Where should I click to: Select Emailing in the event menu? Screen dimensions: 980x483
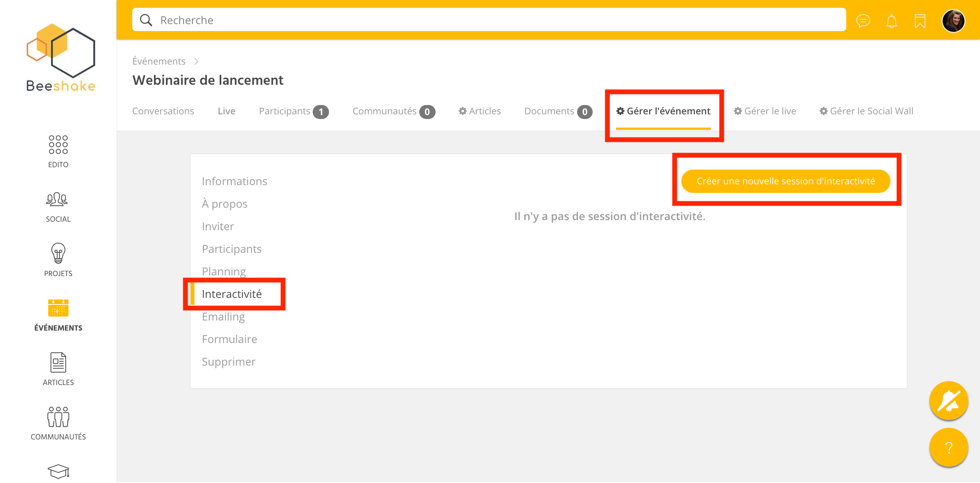tap(223, 317)
